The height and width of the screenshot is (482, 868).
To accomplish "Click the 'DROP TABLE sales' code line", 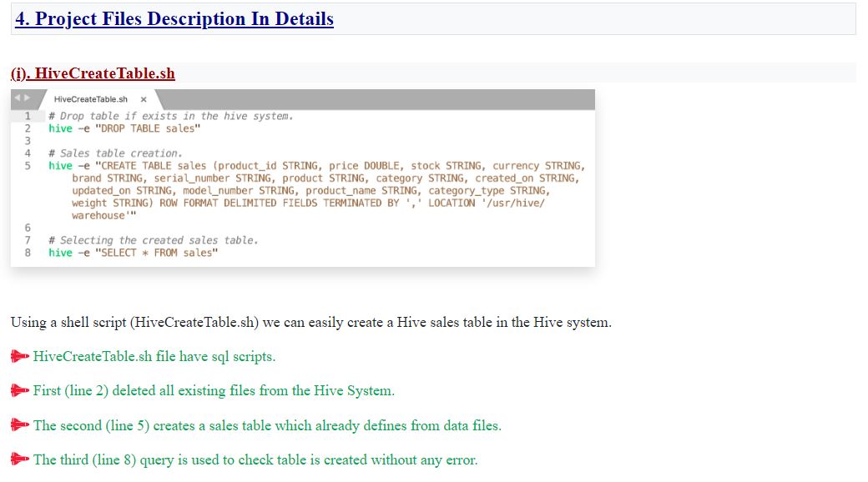I will (x=125, y=128).
